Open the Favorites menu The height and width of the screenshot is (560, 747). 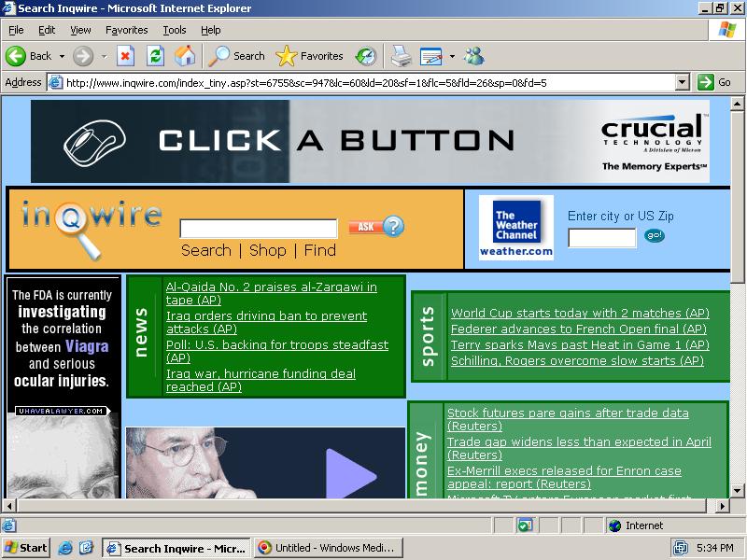click(x=127, y=30)
